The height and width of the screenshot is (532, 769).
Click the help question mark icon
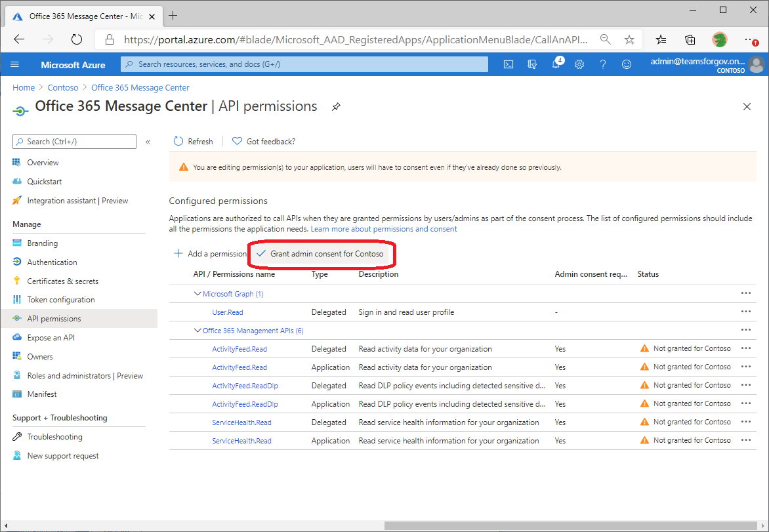(603, 64)
